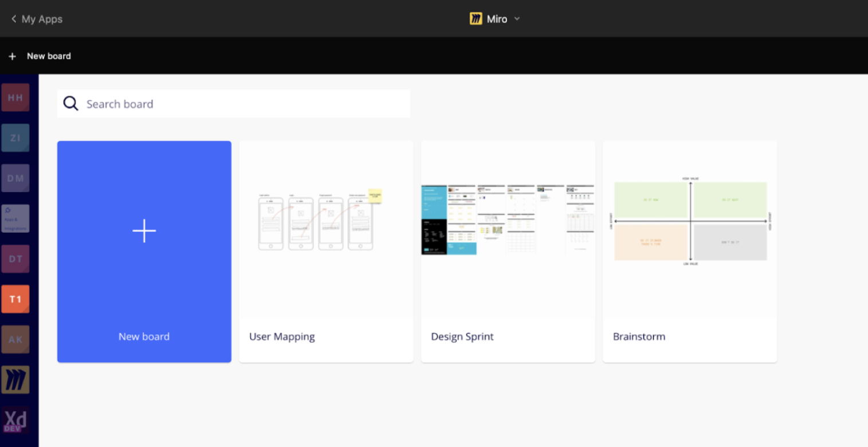Select the ZI icon in the sidebar

15,138
